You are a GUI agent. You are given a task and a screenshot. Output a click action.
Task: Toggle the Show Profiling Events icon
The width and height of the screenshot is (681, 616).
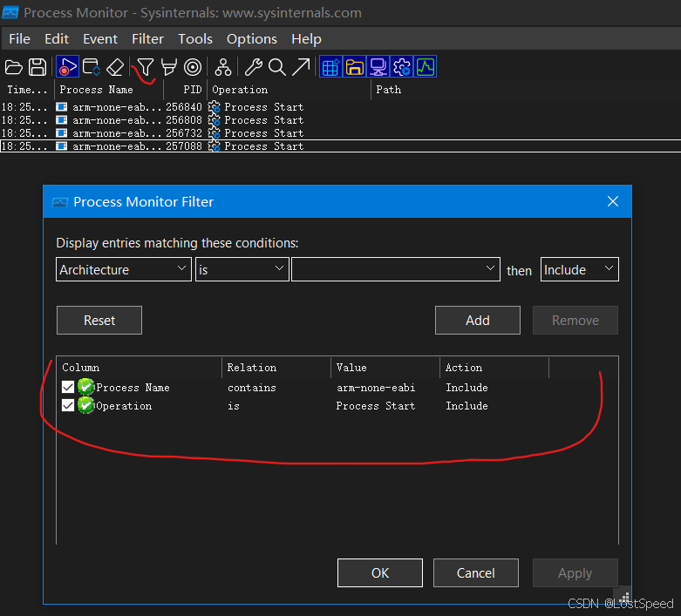point(426,67)
